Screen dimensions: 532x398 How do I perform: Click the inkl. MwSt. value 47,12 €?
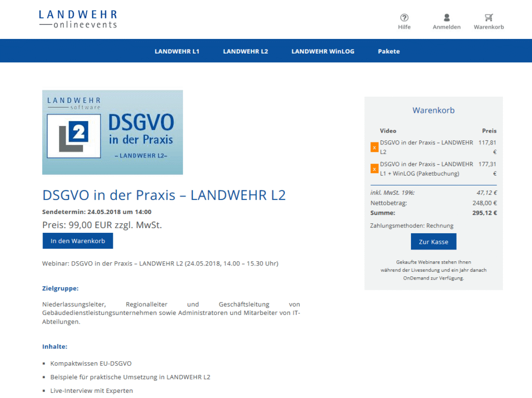pos(486,193)
